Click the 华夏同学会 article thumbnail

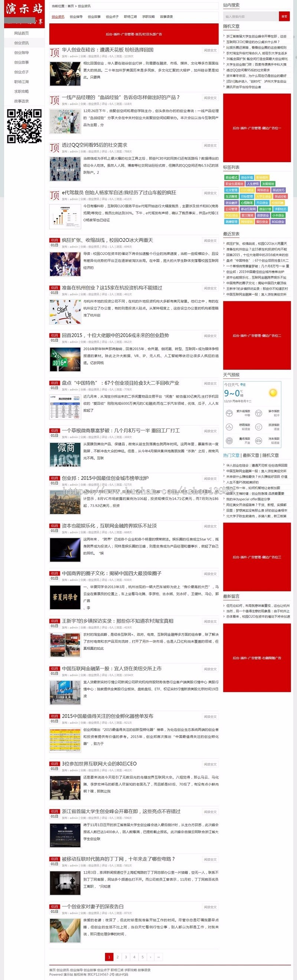click(65, 597)
